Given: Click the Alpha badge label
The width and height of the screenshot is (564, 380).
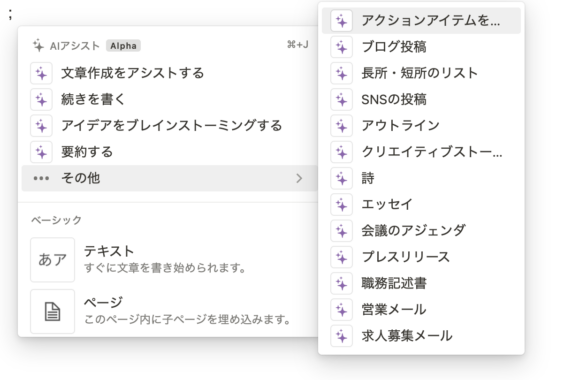Looking at the screenshot, I should coord(123,46).
